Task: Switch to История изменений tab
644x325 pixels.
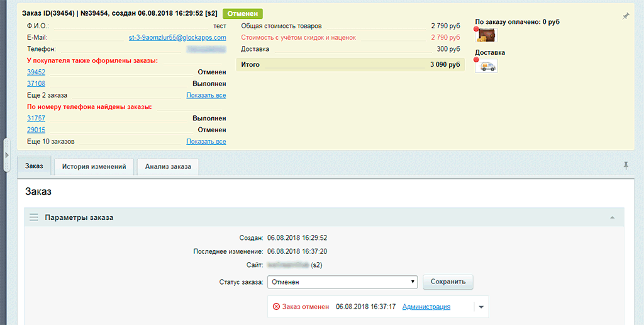Action: pyautogui.click(x=94, y=166)
